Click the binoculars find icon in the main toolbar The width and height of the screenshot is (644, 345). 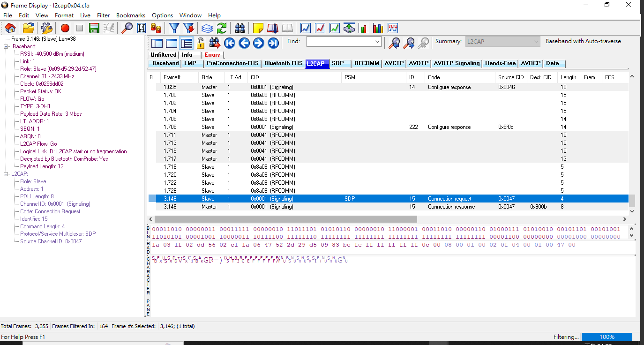(x=240, y=28)
